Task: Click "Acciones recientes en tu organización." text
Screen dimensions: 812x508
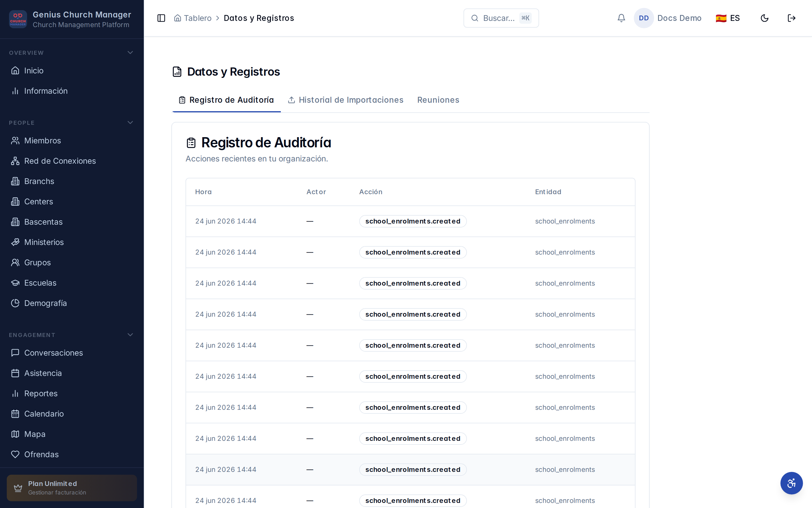Action: [257, 159]
